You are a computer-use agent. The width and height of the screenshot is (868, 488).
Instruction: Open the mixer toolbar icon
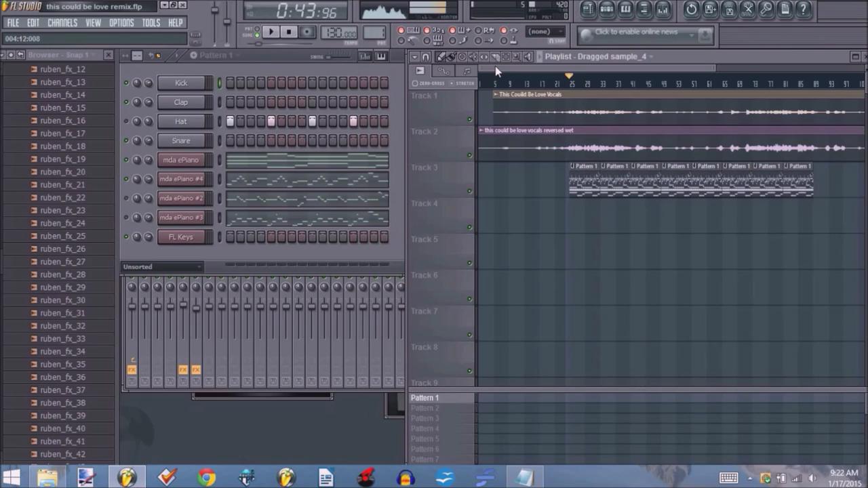(663, 9)
